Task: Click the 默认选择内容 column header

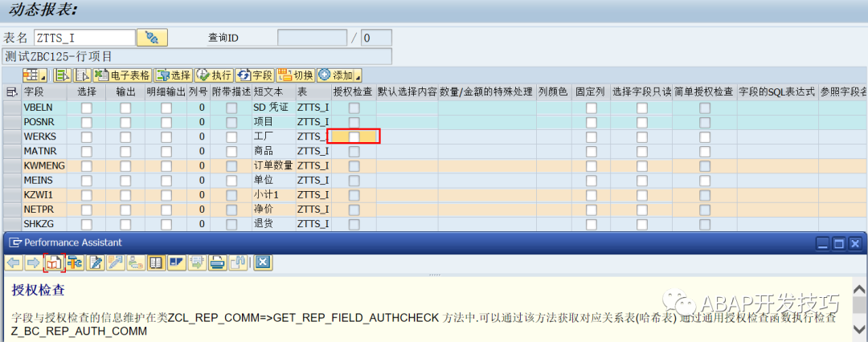Action: pos(407,92)
